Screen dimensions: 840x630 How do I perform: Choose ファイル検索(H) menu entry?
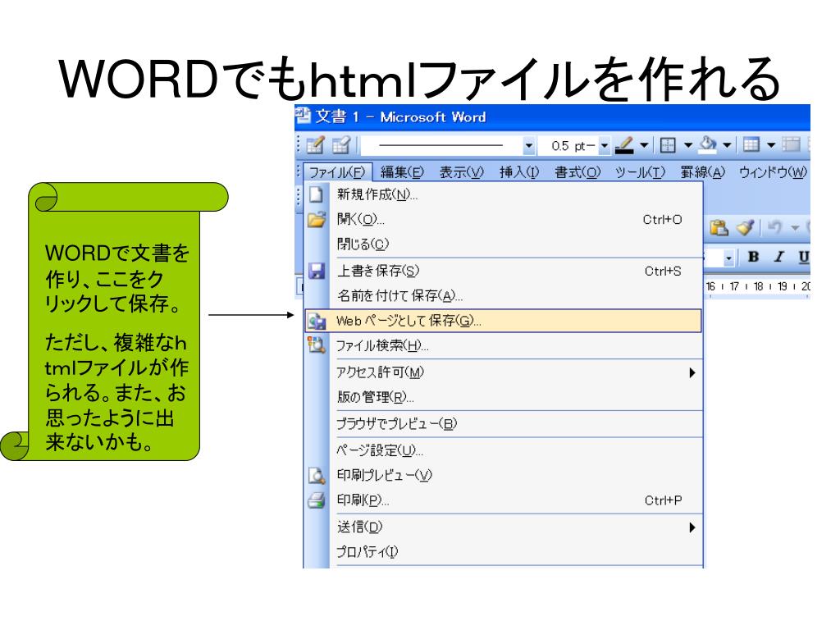(503, 345)
